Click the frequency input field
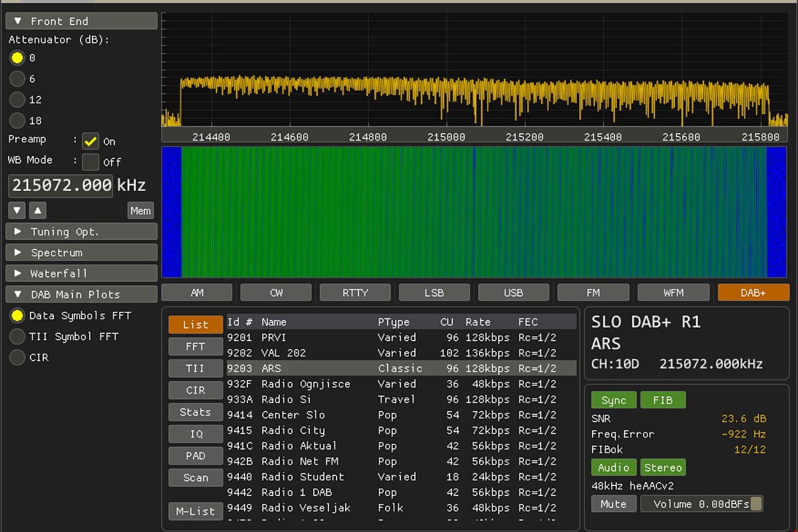 [x=61, y=186]
